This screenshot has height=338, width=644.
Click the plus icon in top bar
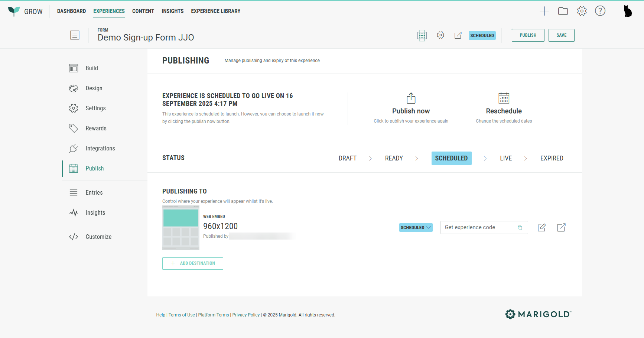coord(544,11)
